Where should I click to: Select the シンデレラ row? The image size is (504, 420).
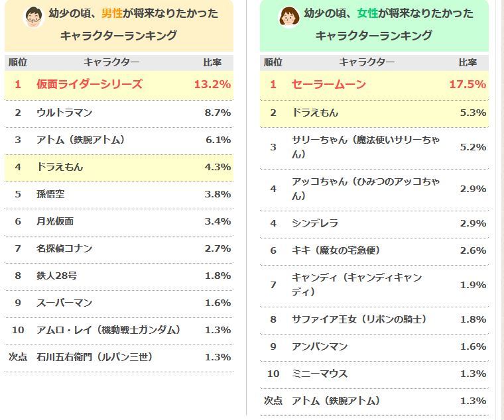point(315,223)
